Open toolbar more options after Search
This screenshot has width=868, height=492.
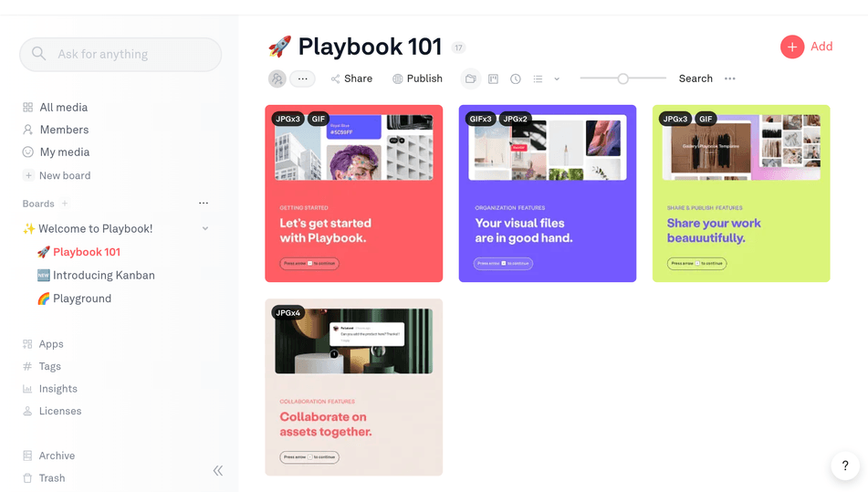(x=729, y=79)
